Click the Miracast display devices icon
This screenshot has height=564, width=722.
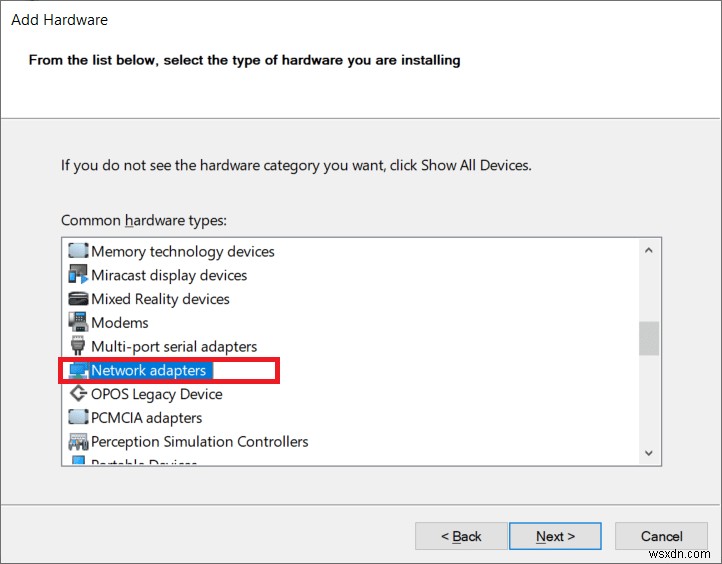(78, 275)
